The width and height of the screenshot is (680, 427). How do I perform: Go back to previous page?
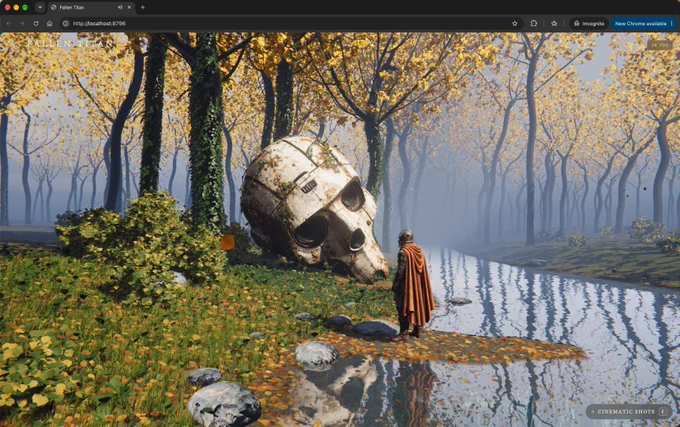point(9,23)
